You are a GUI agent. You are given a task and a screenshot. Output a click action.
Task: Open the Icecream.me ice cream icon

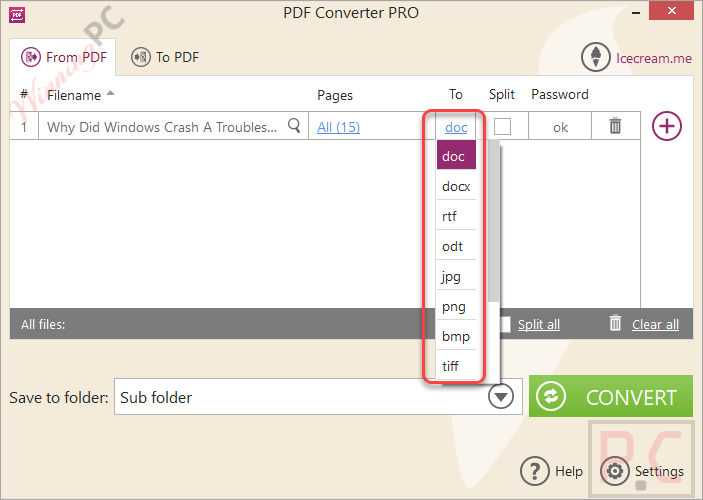tap(595, 57)
